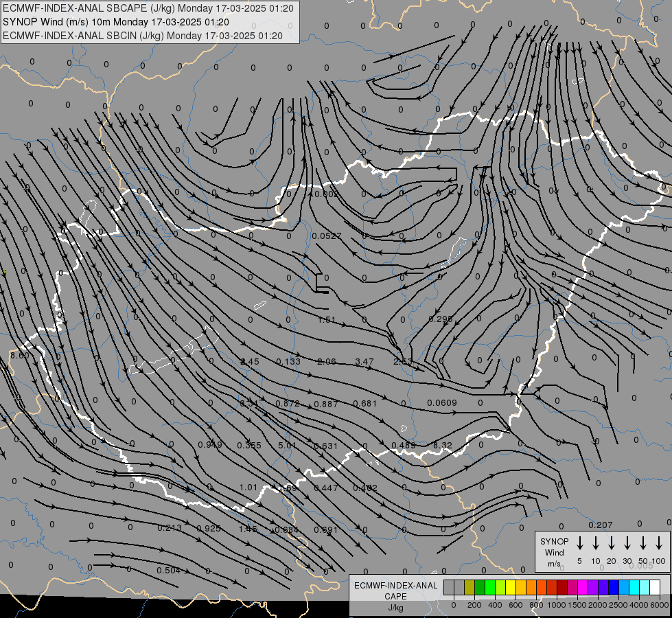
Task: Select the 0.691 grid value
Action: [326, 529]
